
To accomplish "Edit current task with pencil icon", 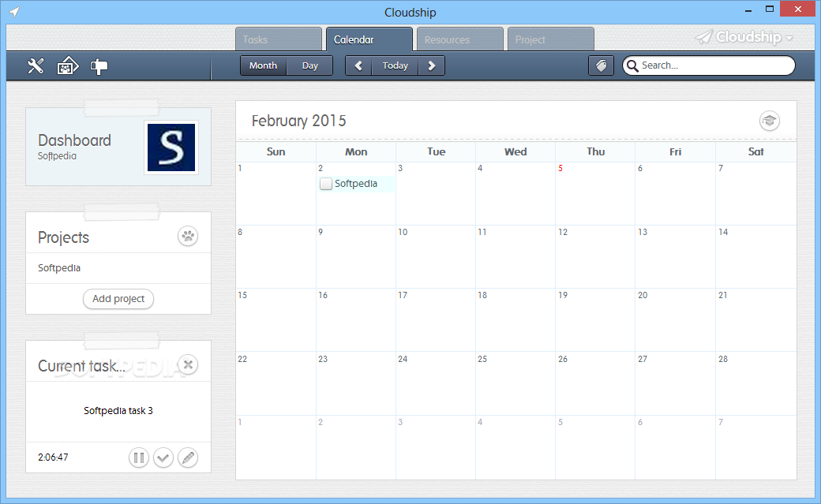I will pos(188,458).
